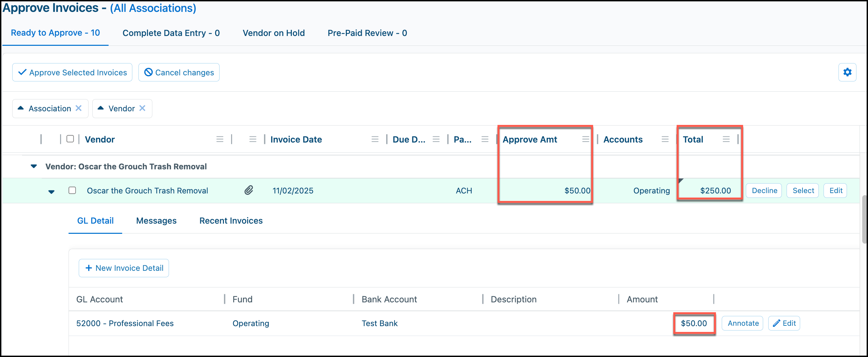The width and height of the screenshot is (868, 357).
Task: Switch to Complete Data Entry tab
Action: click(x=171, y=33)
